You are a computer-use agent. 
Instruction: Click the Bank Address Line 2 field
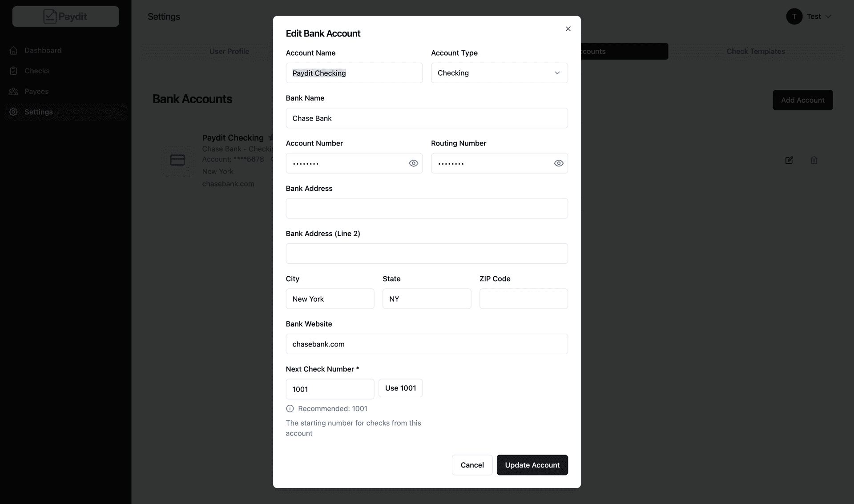pyautogui.click(x=427, y=254)
